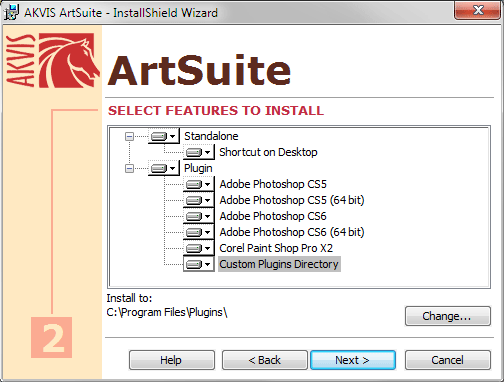Select the Custom Plugins Directory item

click(279, 264)
